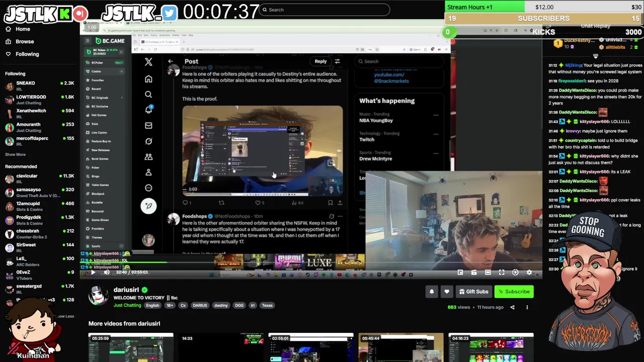Viewport: 644px width, 362px height.
Task: Open X messages envelope icon
Action: pyautogui.click(x=148, y=125)
